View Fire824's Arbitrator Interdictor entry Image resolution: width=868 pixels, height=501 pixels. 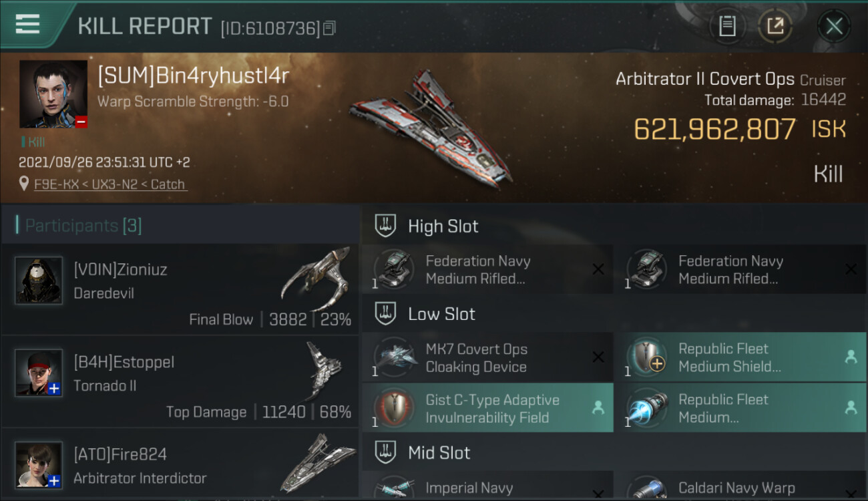pos(180,464)
